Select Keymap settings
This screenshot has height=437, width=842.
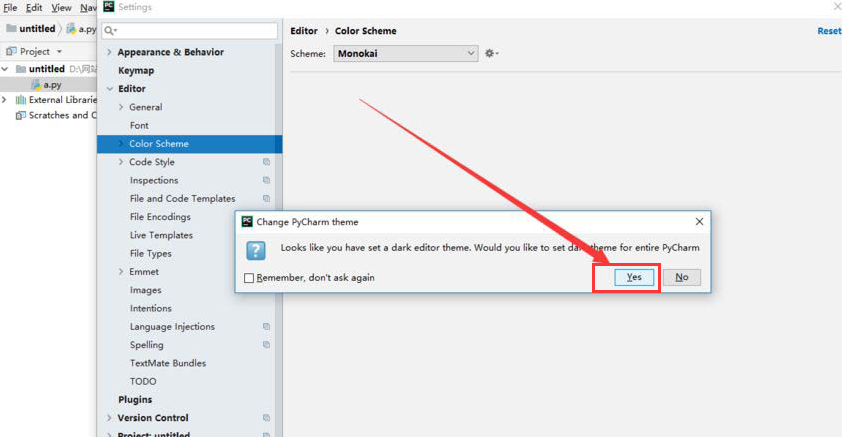pyautogui.click(x=136, y=70)
